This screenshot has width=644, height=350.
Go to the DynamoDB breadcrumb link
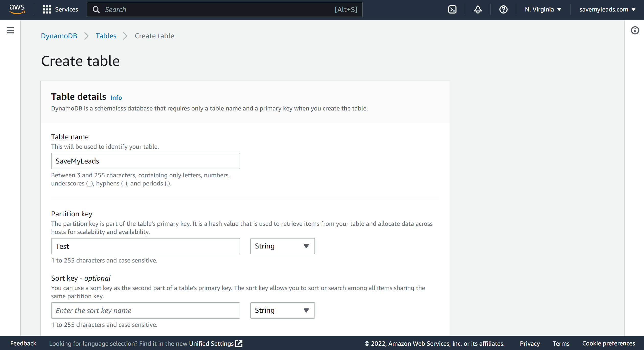click(x=59, y=36)
